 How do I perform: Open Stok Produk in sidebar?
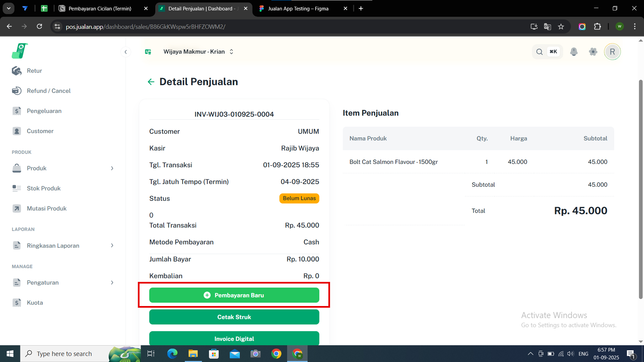point(44,188)
